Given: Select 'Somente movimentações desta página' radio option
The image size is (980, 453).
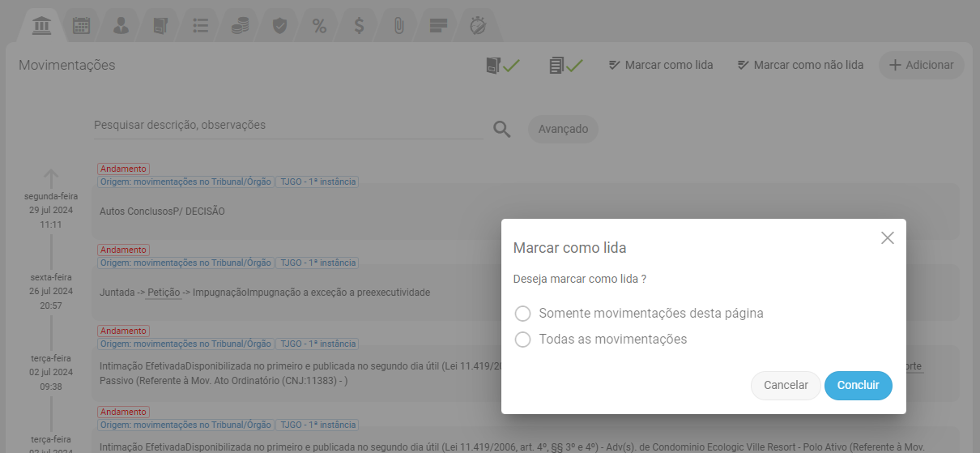Looking at the screenshot, I should 522,314.
